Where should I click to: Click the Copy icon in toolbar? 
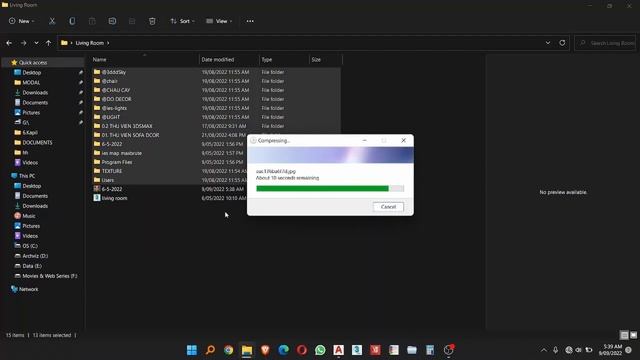point(72,21)
